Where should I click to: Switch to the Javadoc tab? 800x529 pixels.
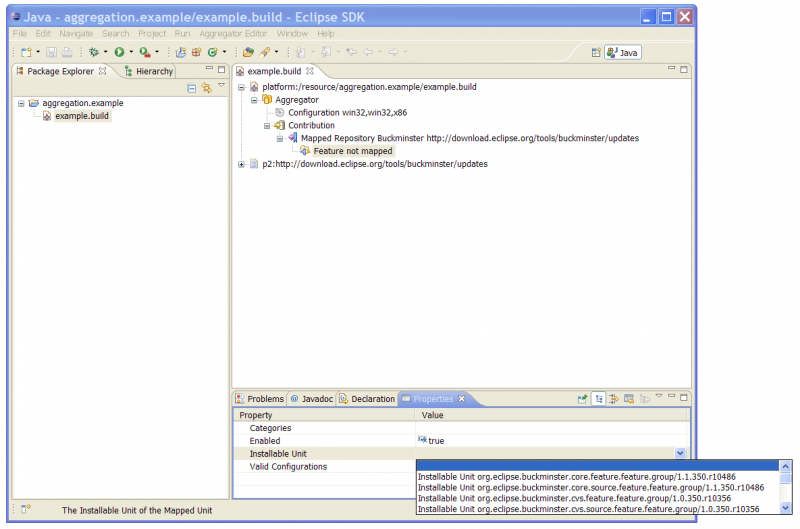coord(312,399)
